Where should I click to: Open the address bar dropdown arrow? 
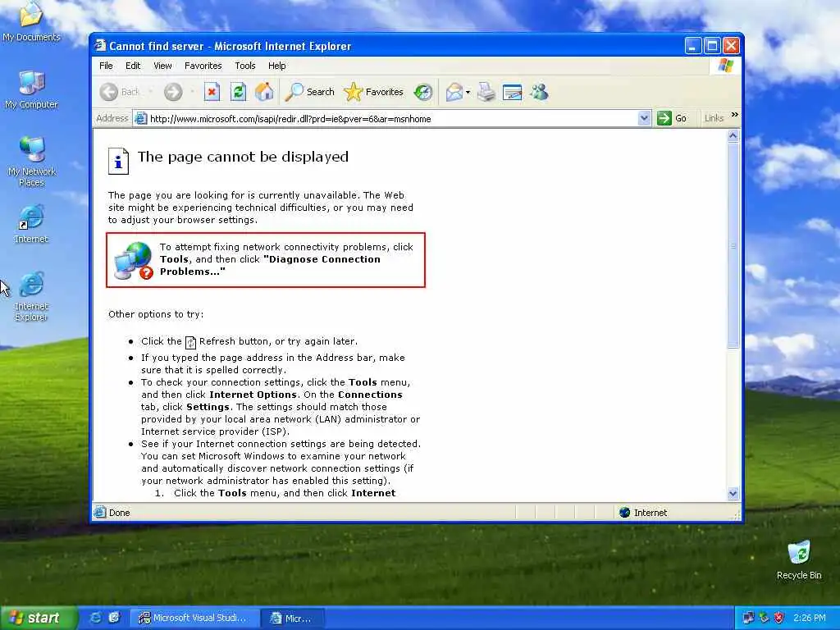pos(644,118)
